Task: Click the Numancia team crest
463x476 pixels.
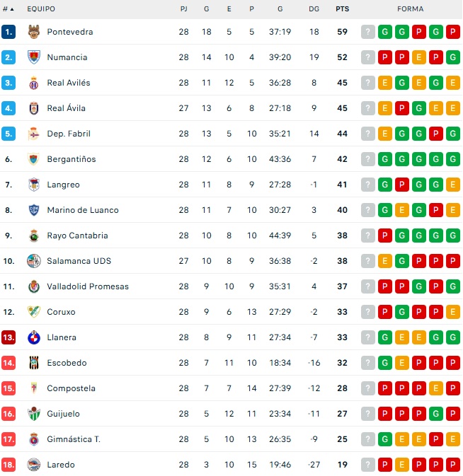Action: (33, 57)
